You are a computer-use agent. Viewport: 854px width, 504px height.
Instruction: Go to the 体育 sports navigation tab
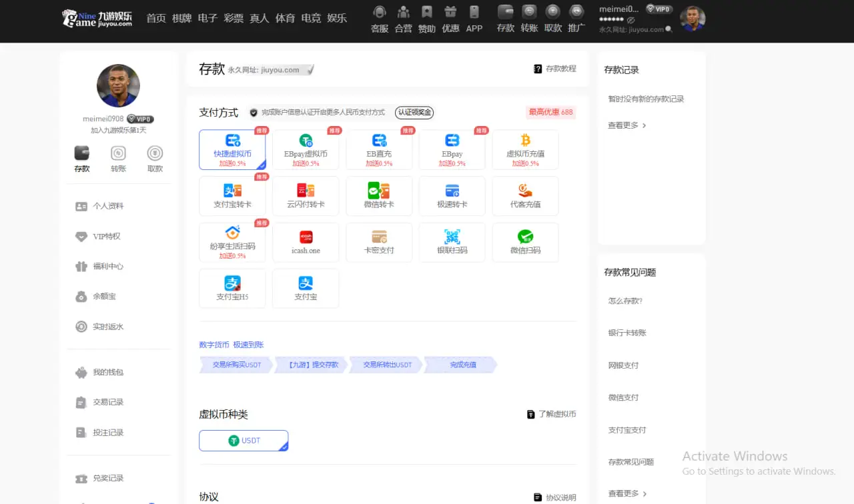285,18
